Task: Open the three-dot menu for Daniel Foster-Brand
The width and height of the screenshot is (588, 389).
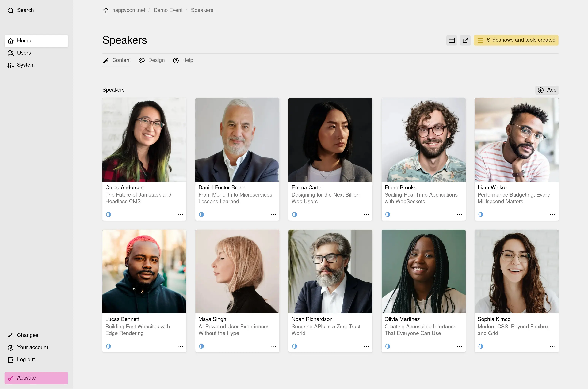Action: pyautogui.click(x=273, y=214)
